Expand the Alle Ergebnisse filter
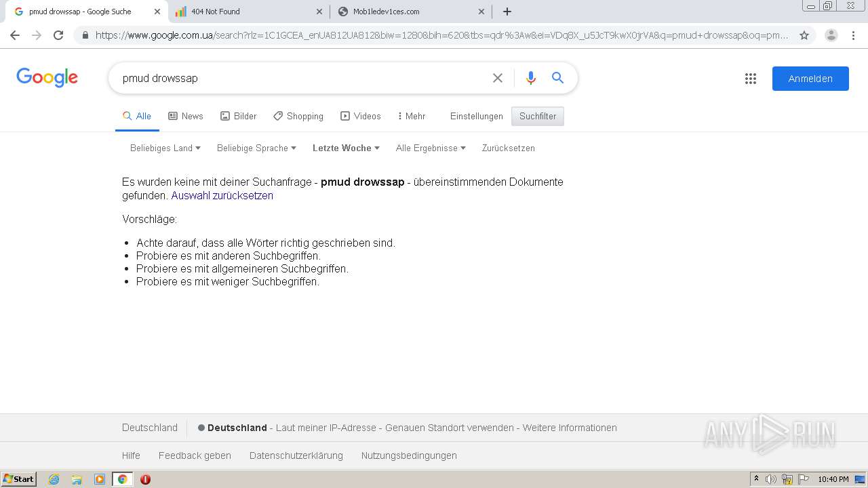Viewport: 868px width, 488px height. (x=431, y=148)
